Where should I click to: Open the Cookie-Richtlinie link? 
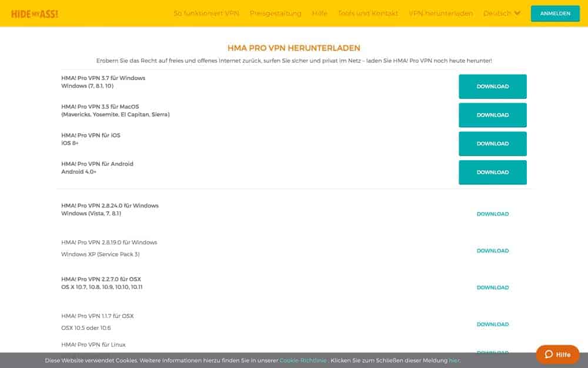pyautogui.click(x=303, y=360)
